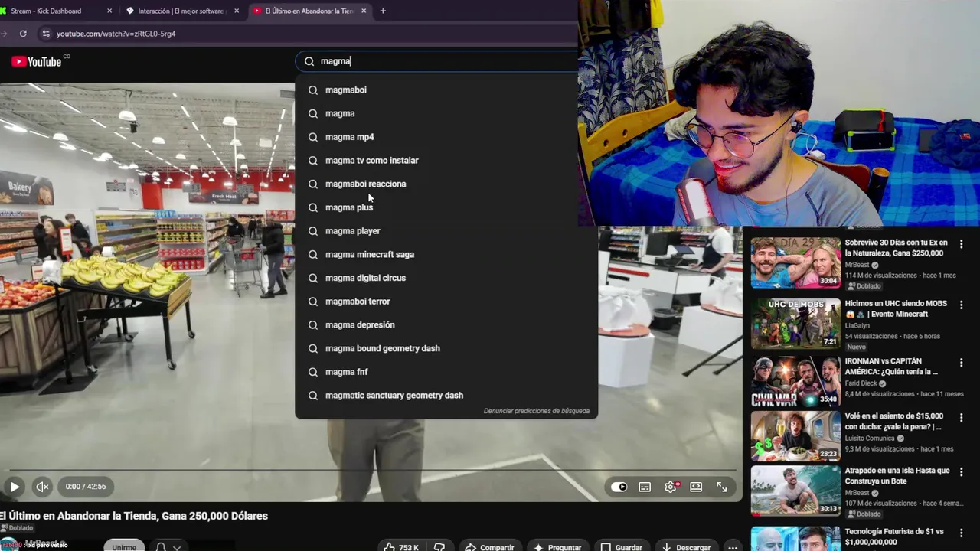The image size is (980, 551).
Task: Dislike the video
Action: tap(439, 547)
